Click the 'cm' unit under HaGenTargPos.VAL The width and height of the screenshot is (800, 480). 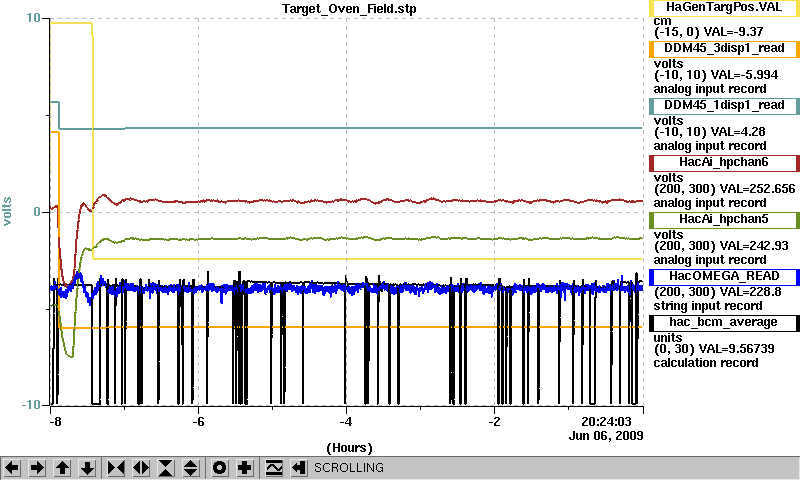coord(662,22)
